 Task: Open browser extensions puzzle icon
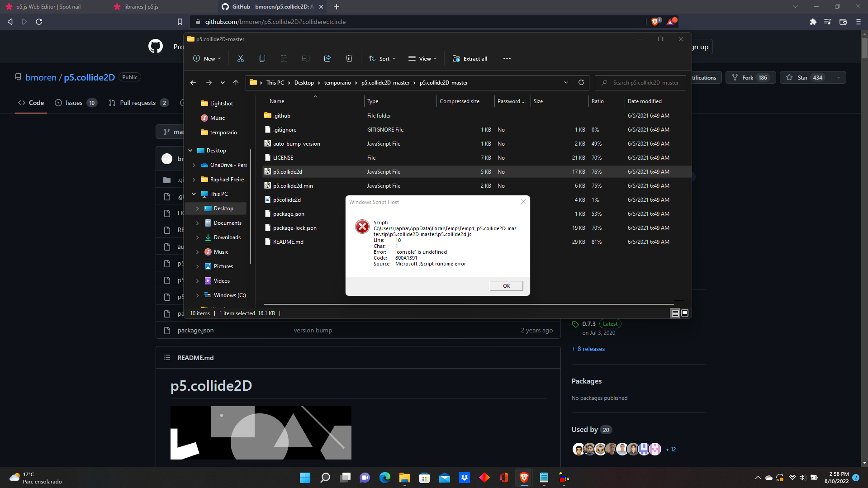[x=813, y=22]
